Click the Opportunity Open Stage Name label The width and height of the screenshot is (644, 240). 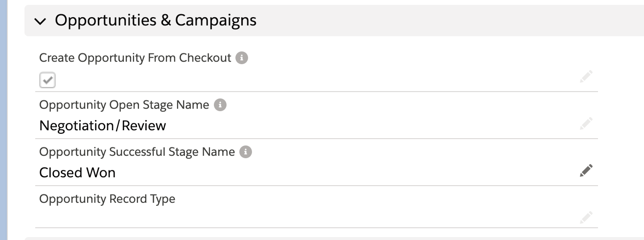(x=124, y=105)
